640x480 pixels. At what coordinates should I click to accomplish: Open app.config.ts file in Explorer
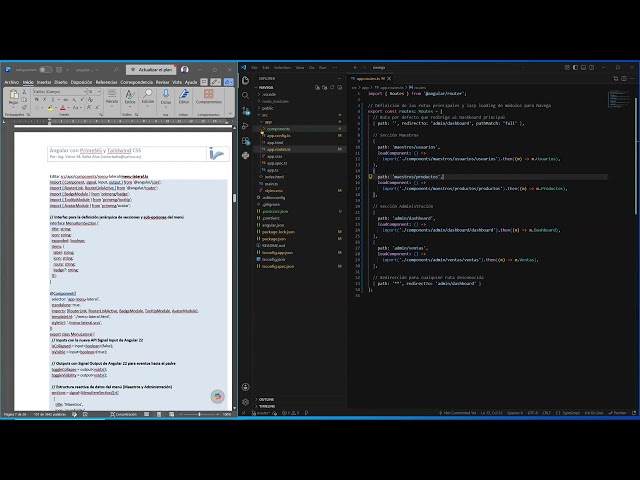278,136
